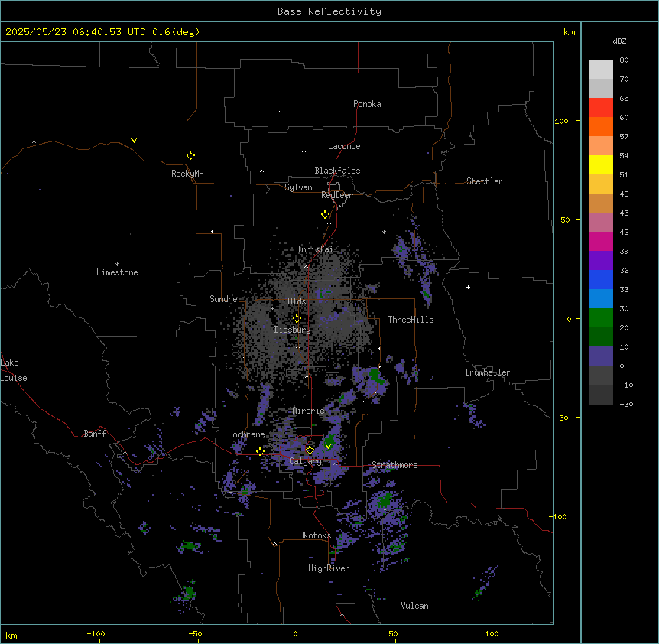Viewport: 659px width, 644px height.
Task: Click the ThreeHills label
Action: click(x=411, y=320)
